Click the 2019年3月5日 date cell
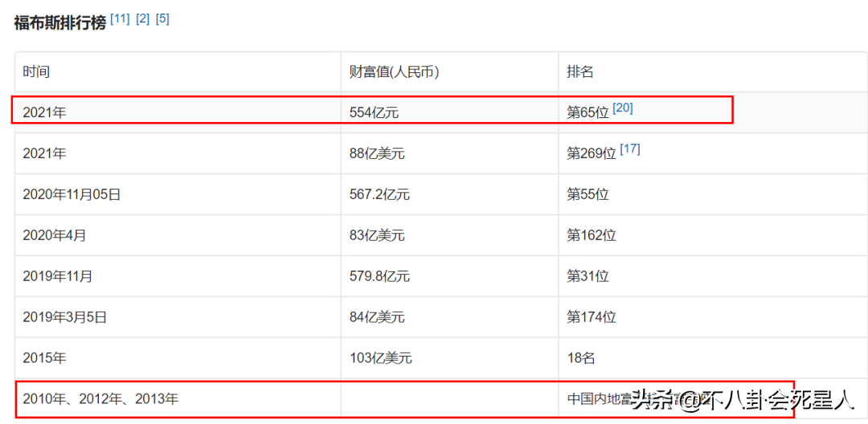The width and height of the screenshot is (868, 424). (x=64, y=317)
